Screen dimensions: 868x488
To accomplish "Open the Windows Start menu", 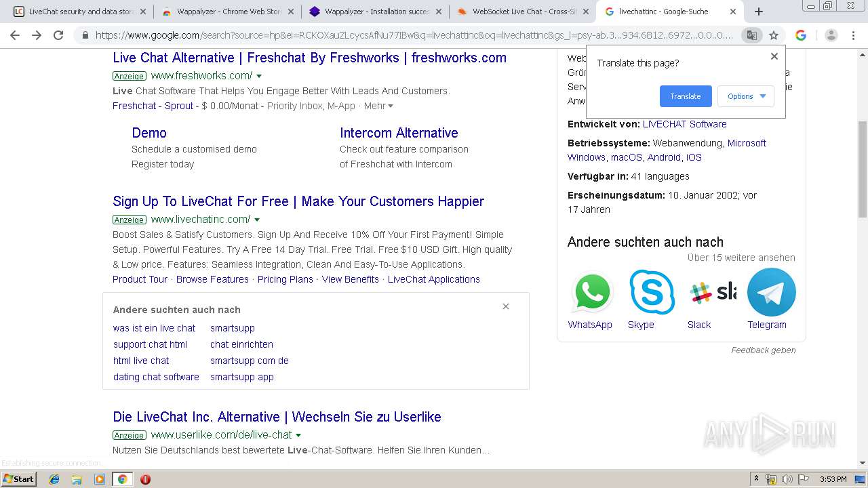I will [18, 479].
